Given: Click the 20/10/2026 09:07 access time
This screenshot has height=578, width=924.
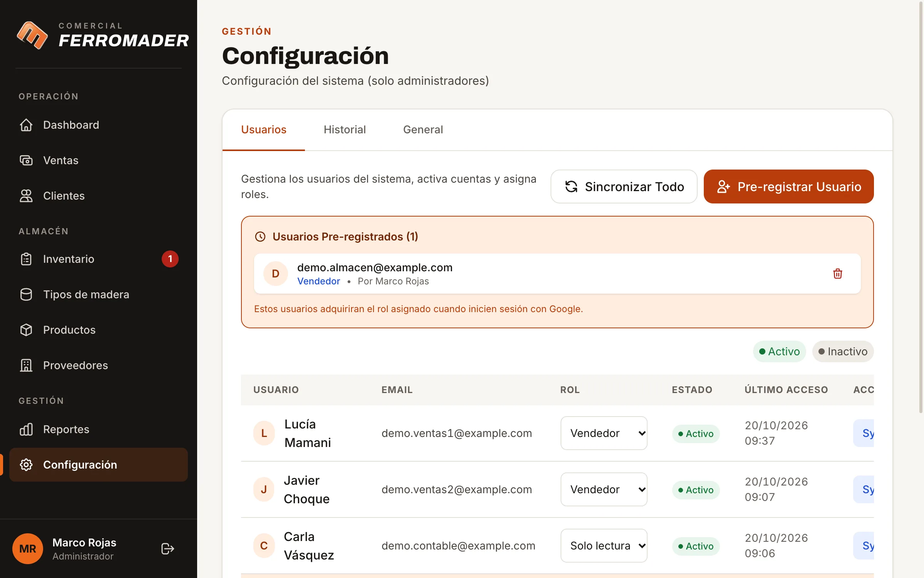Looking at the screenshot, I should click(x=776, y=489).
